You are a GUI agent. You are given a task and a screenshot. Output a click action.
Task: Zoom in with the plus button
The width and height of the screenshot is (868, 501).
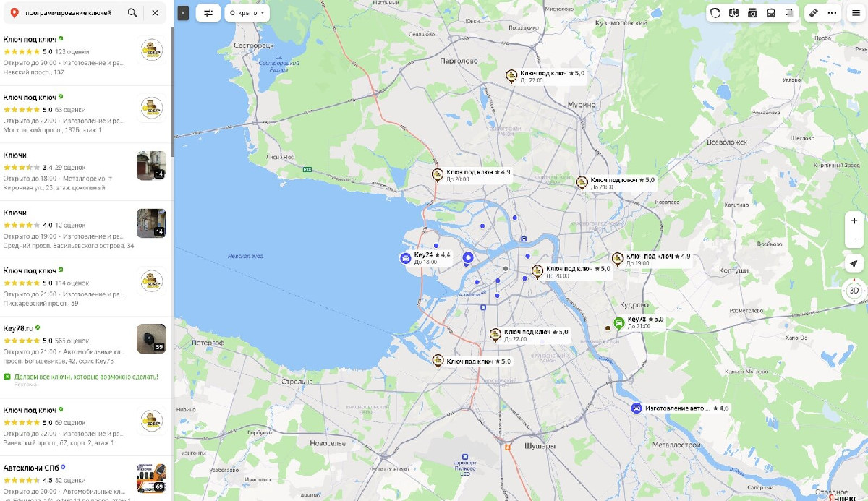[854, 220]
